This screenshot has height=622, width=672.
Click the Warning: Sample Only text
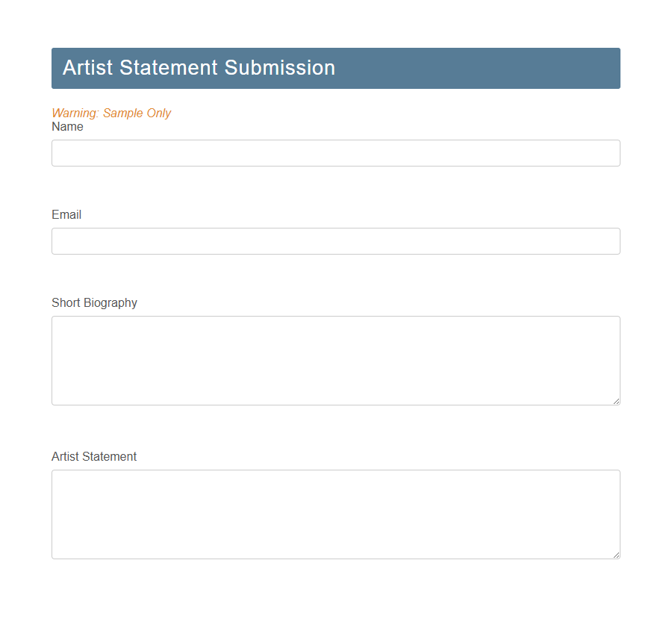[111, 113]
